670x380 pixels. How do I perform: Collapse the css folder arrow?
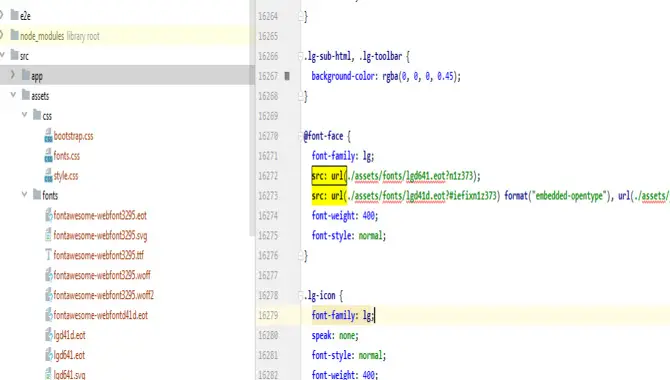click(x=24, y=115)
